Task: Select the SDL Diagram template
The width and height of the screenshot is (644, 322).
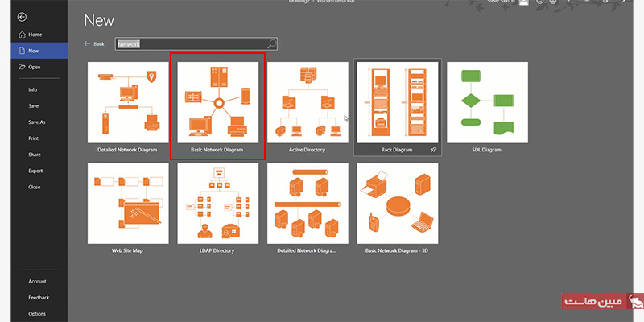Action: tap(488, 105)
